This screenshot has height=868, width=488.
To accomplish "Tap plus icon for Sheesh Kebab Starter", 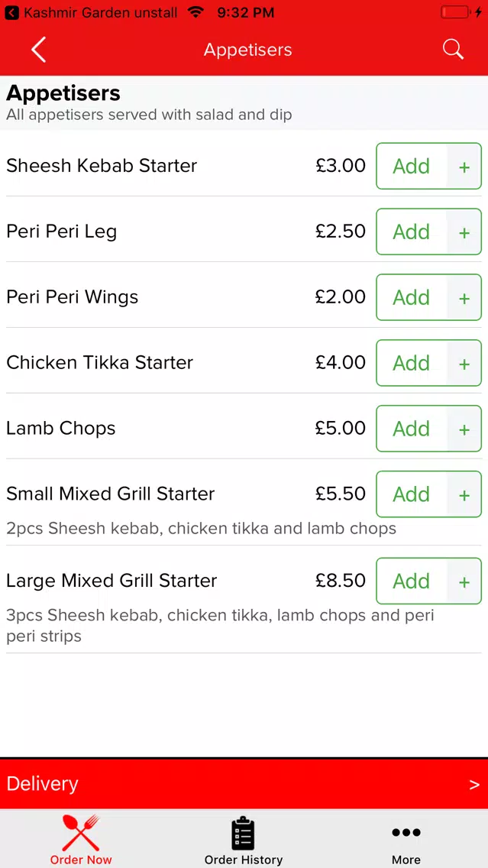I will pyautogui.click(x=464, y=167).
